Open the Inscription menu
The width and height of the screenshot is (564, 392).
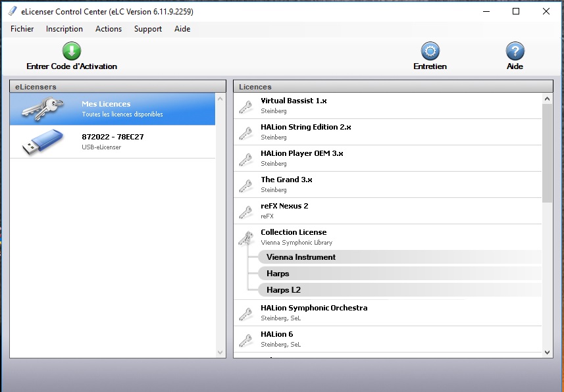pyautogui.click(x=64, y=29)
